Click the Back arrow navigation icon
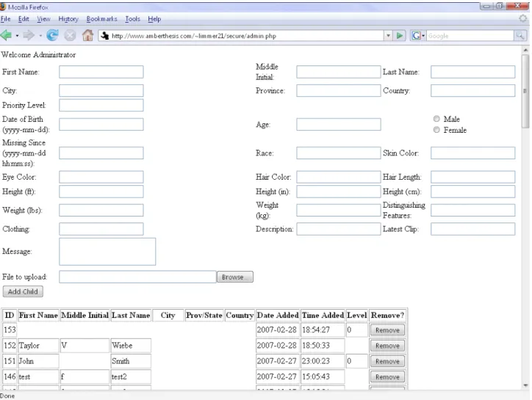 6,35
